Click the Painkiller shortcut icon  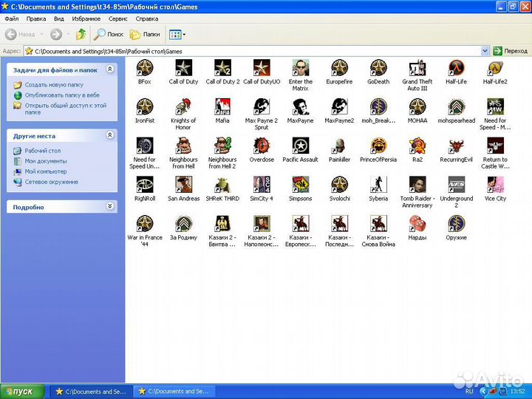339,146
